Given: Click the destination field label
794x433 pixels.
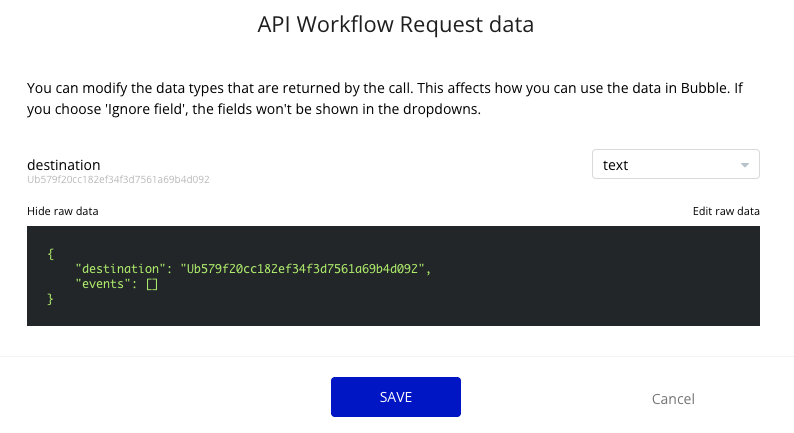Looking at the screenshot, I should coord(64,165).
